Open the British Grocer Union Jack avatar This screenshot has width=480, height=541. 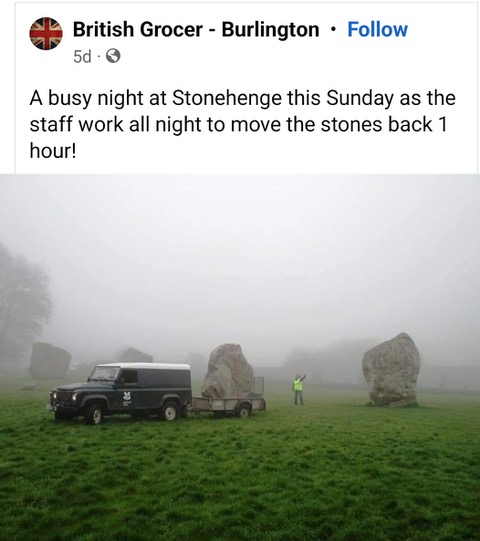click(46, 33)
